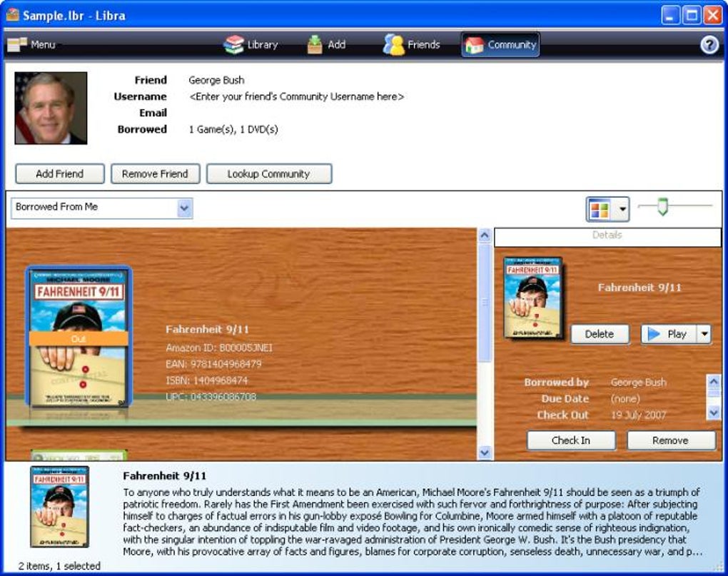Click the Library books icon
Screen dimensions: 728x576
(x=233, y=44)
